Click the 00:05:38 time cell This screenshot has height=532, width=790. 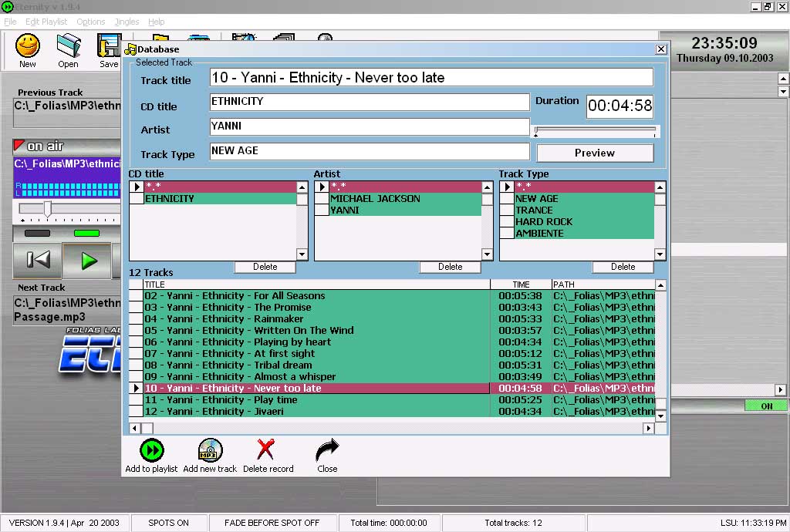521,296
